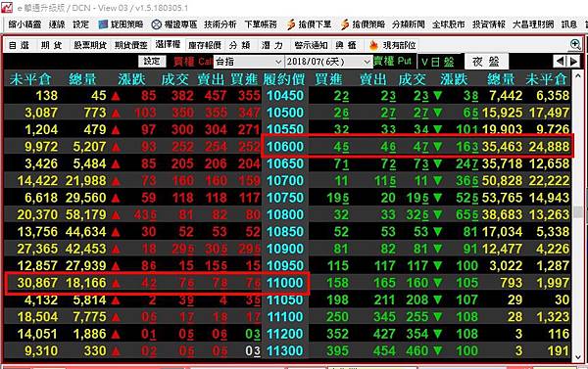
Task: Click the put-side 漲跌 column header
Action: click(x=454, y=79)
